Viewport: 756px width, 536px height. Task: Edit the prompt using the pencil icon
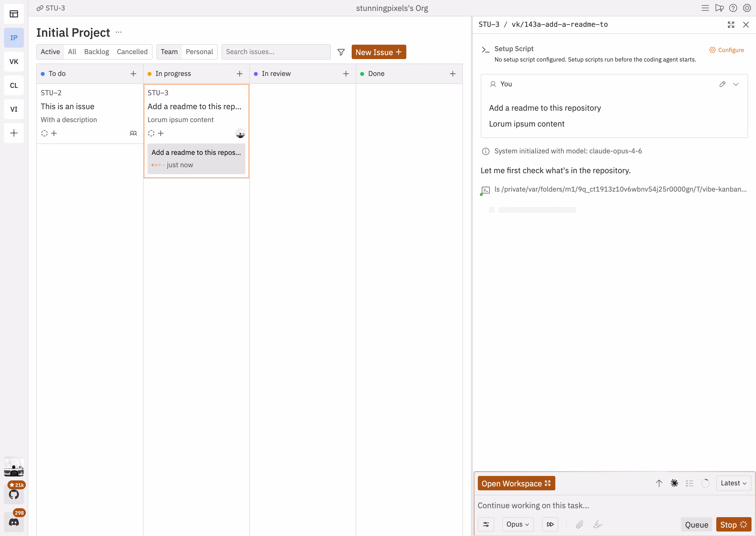tap(722, 84)
